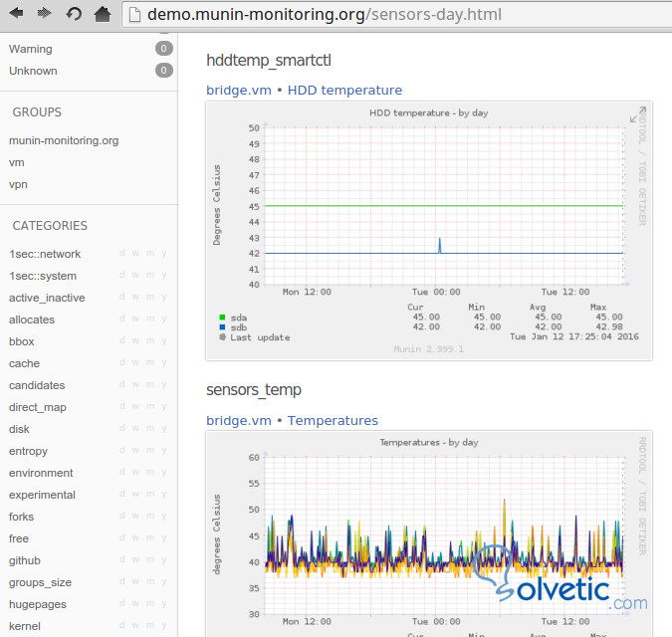Open bridge.vm link above Temperatures graph
This screenshot has height=637, width=672.
pos(239,421)
